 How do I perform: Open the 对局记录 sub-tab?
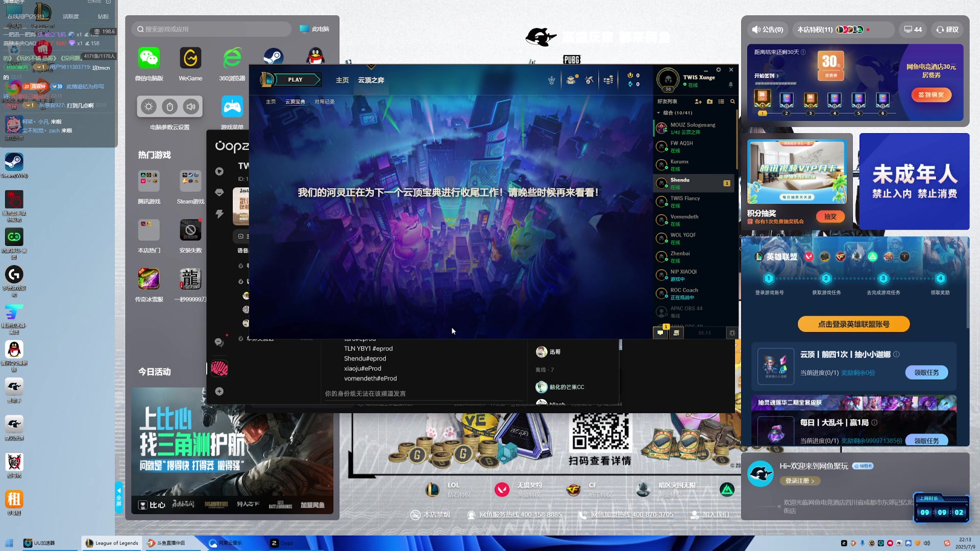(325, 102)
